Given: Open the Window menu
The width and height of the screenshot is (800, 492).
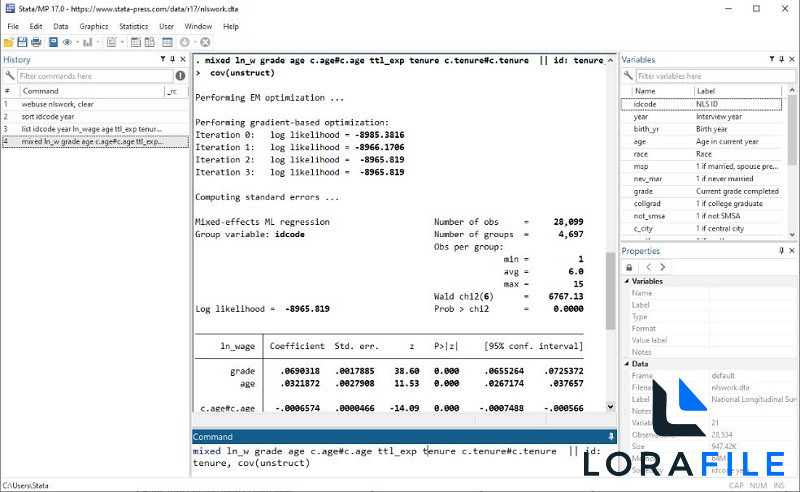Looking at the screenshot, I should (198, 27).
